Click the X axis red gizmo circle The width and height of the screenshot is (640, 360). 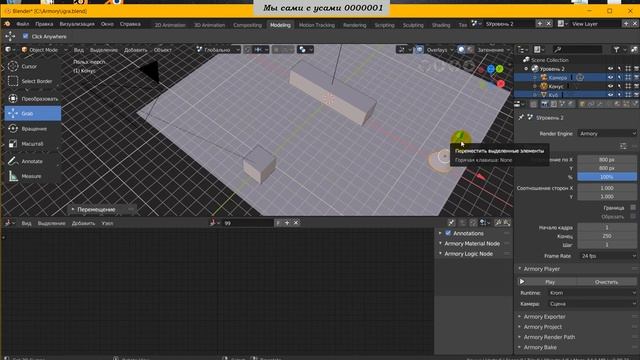[501, 84]
